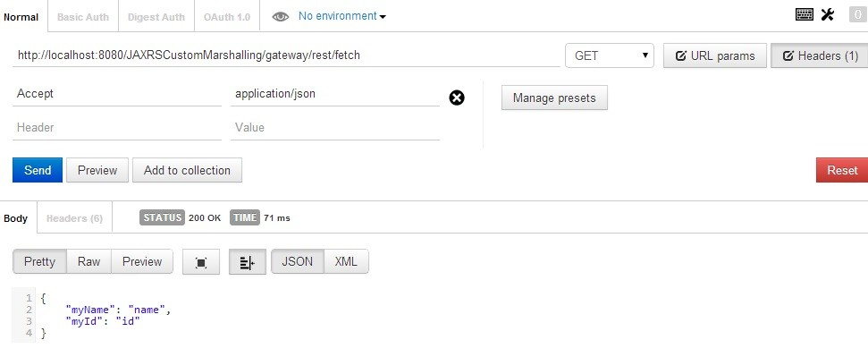This screenshot has height=357, width=868.
Task: Open the No environment dropdown
Action: pos(342,16)
